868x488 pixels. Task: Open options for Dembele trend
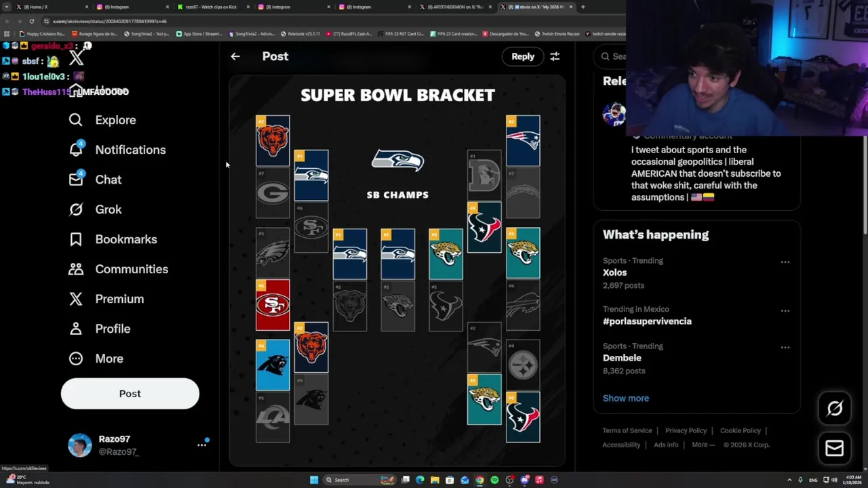785,347
